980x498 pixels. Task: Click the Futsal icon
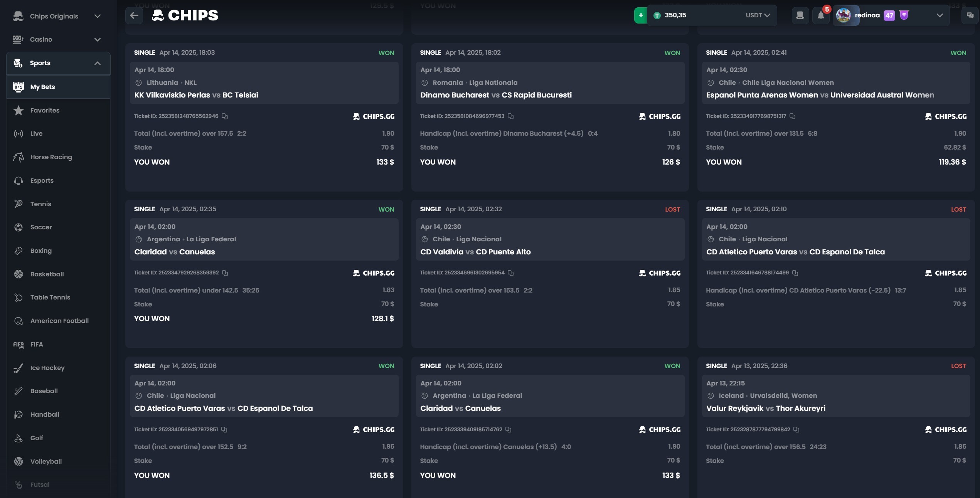coord(19,485)
